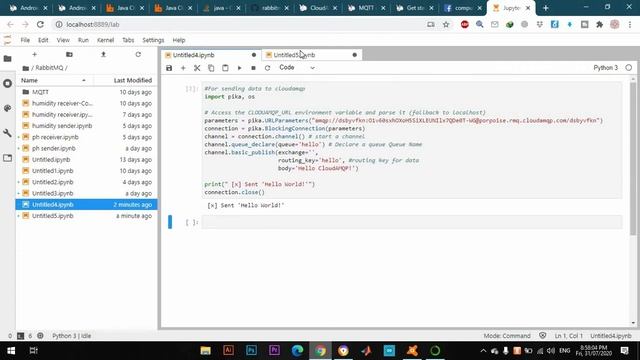Close the Untitled4.ipynb tab using its dot
This screenshot has height=360, width=640.
(254, 55)
